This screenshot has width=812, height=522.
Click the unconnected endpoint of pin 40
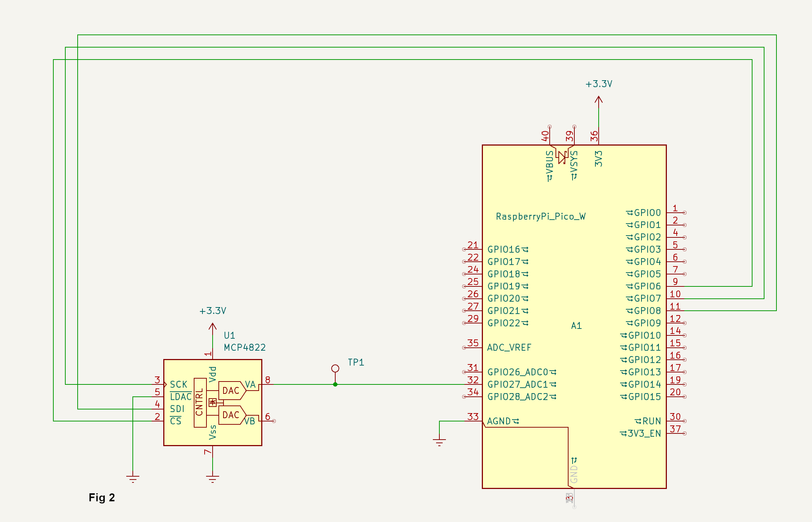(x=550, y=127)
